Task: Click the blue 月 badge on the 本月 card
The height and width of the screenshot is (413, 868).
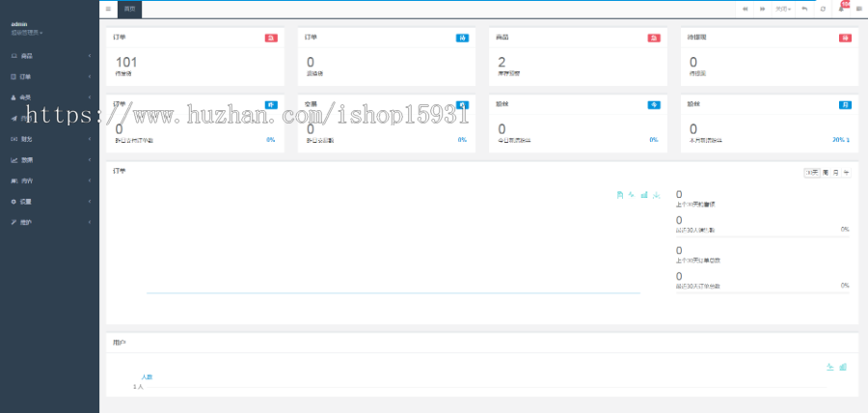Action: pyautogui.click(x=845, y=104)
